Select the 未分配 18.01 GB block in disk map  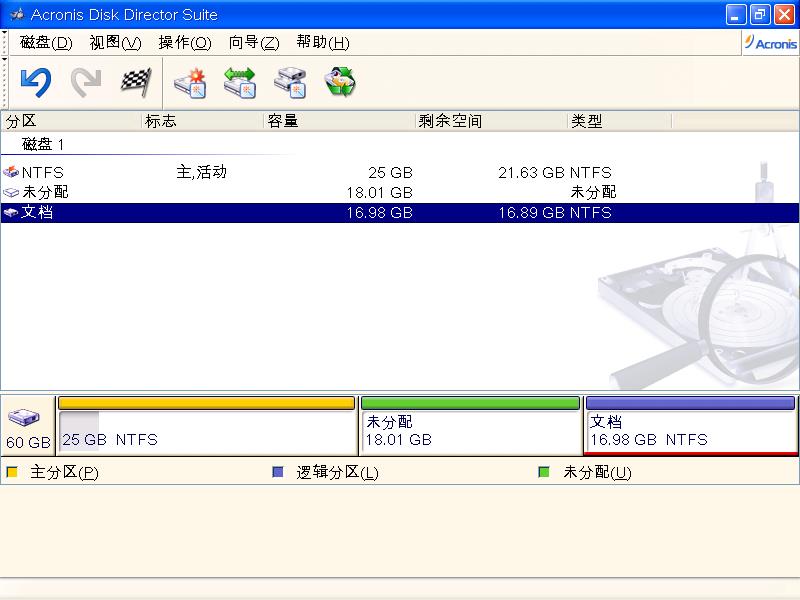click(470, 426)
